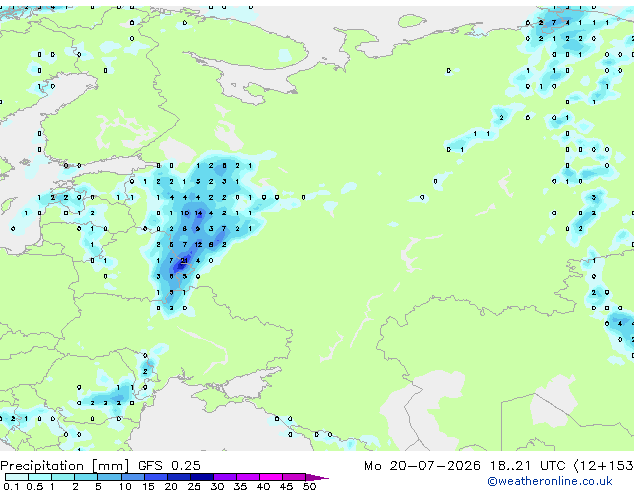The width and height of the screenshot is (634, 490).
Task: Click the legend label '50'
Action: click(309, 486)
